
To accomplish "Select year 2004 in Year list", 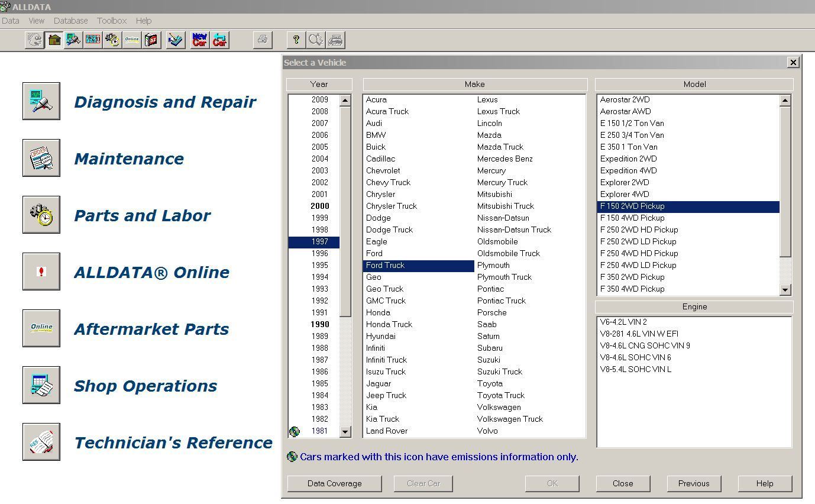I will click(319, 159).
